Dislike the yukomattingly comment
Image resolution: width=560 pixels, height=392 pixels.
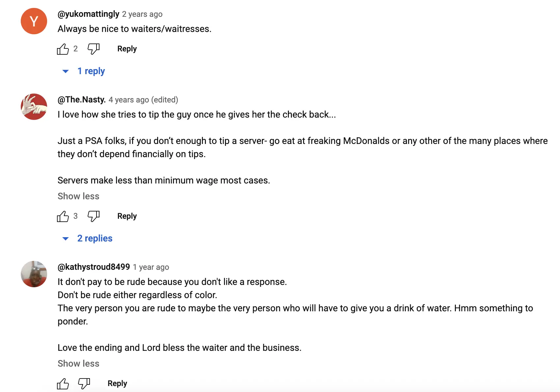[x=94, y=49]
